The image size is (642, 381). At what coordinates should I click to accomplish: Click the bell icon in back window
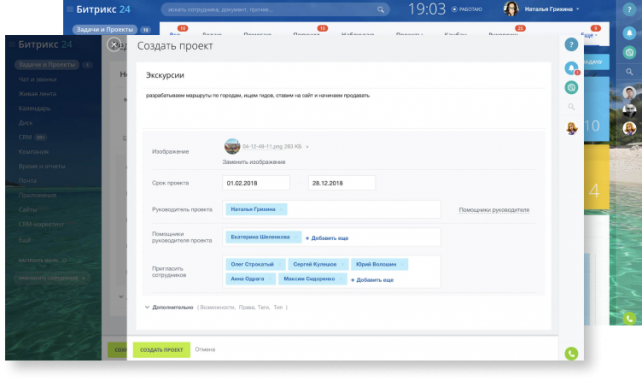point(629,33)
